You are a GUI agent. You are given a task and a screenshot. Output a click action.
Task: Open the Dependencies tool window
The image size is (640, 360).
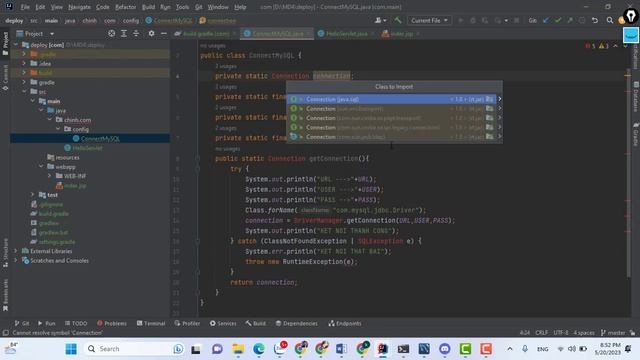296,323
